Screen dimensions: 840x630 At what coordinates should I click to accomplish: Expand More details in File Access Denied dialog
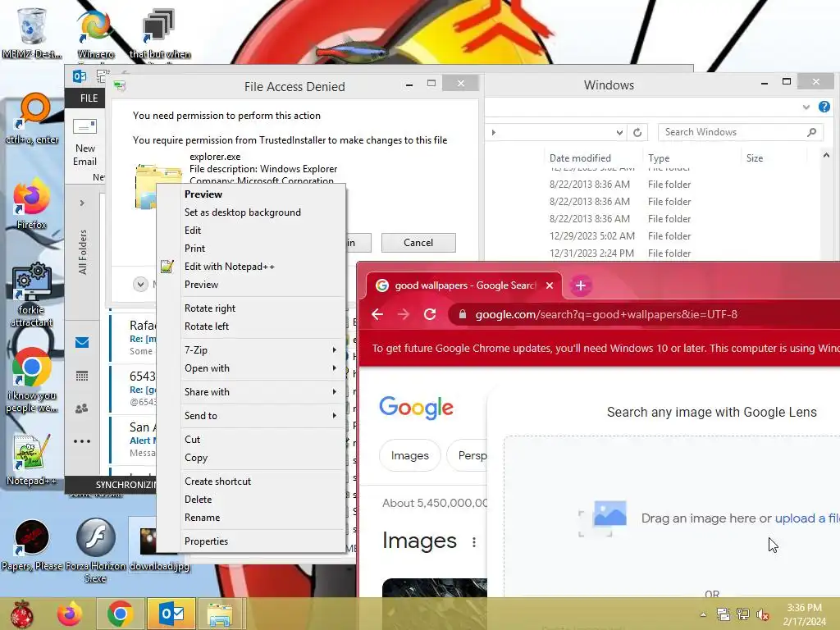(140, 284)
